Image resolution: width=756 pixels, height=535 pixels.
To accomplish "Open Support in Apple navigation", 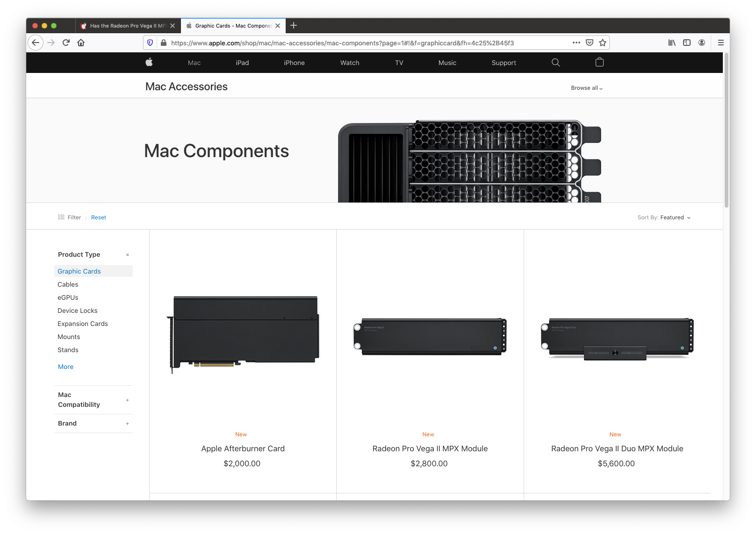I will (x=504, y=63).
